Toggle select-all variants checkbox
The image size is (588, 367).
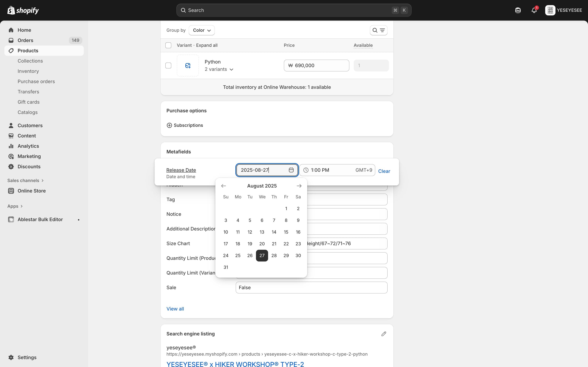pos(168,45)
